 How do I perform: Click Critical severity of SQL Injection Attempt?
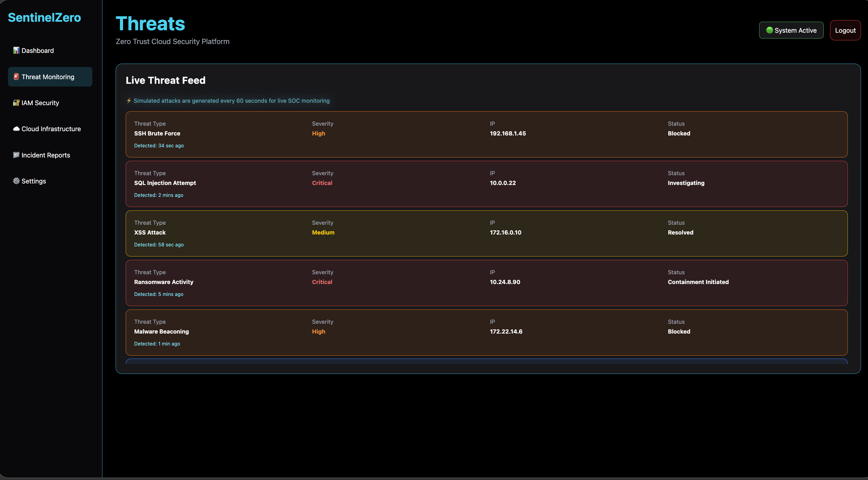click(322, 183)
